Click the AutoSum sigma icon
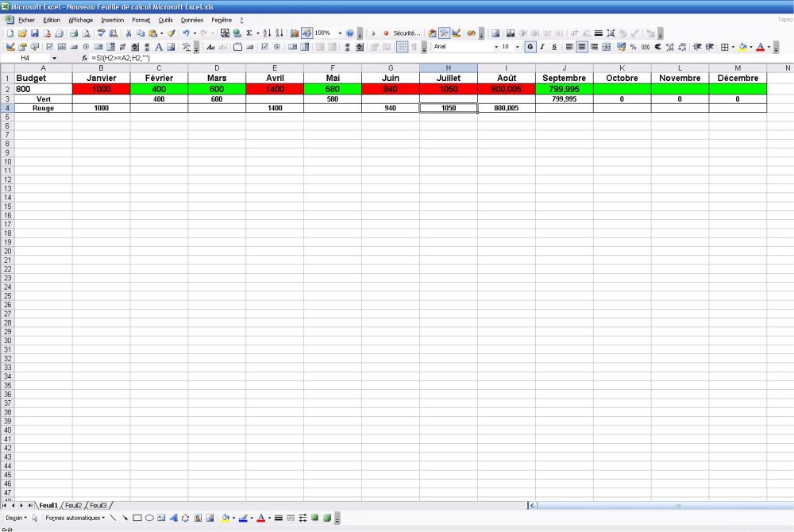Image resolution: width=794 pixels, height=532 pixels. click(249, 33)
